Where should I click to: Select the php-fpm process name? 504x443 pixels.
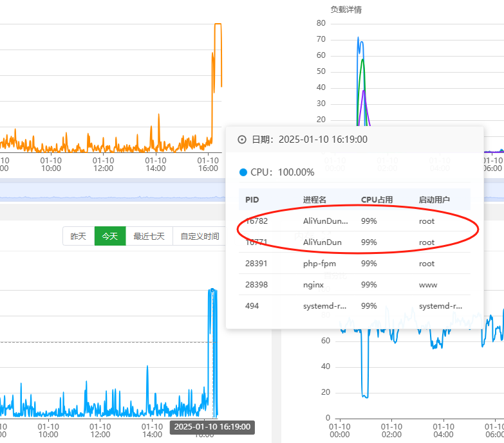pyautogui.click(x=319, y=264)
